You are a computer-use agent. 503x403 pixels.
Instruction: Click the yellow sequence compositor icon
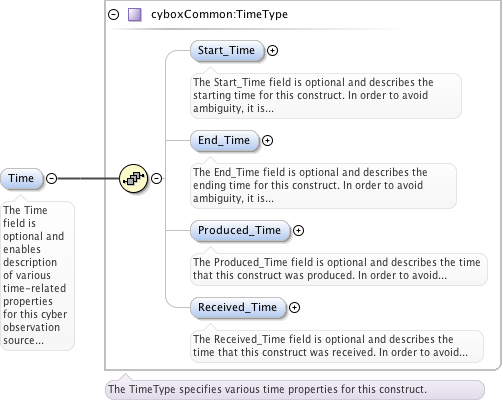133,178
